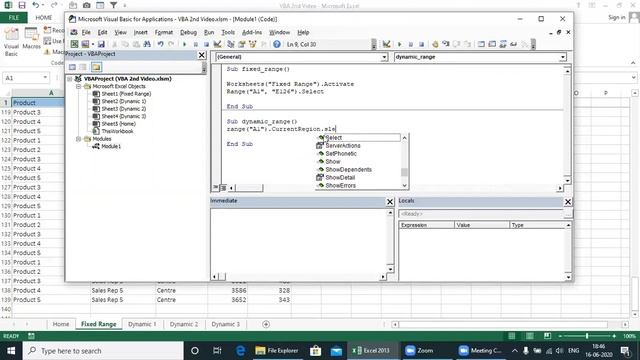Collapse Microsoft Excel Objects folder
The image size is (640, 360).
[x=78, y=87]
